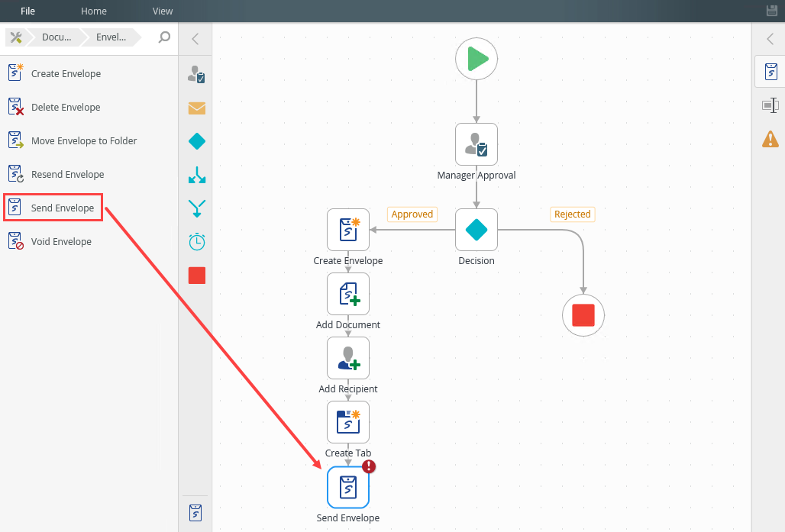Choose Void Envelope from the toolbox list

click(61, 242)
